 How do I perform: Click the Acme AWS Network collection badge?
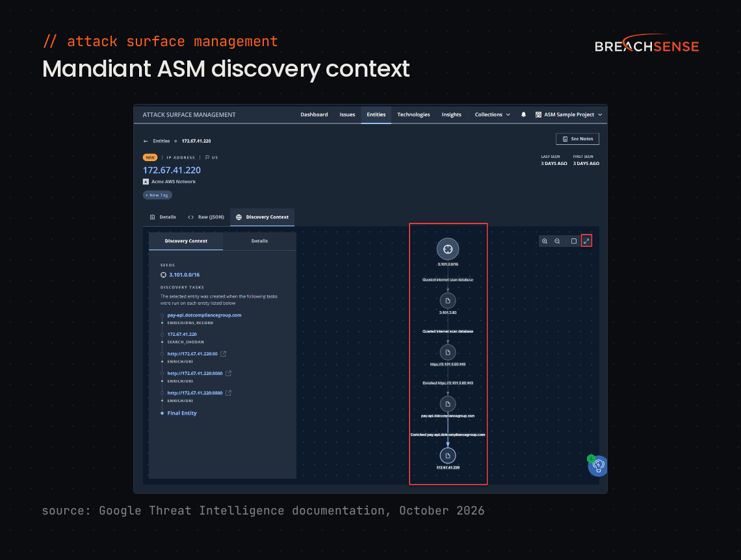coord(146,182)
